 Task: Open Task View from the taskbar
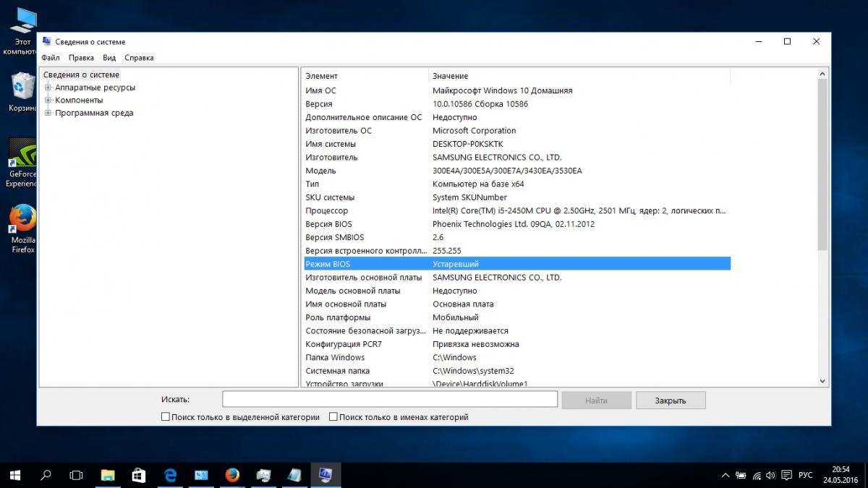[x=76, y=475]
